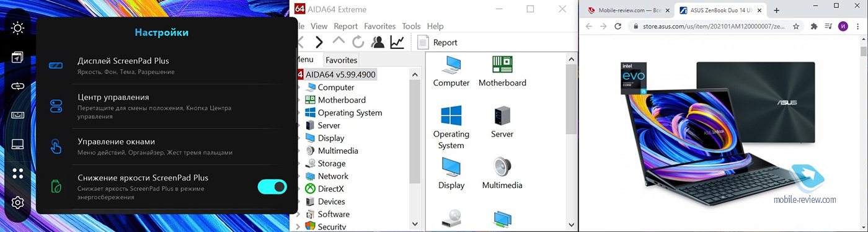Go back in Chrome
Image resolution: width=868 pixels, height=232 pixels.
point(588,27)
